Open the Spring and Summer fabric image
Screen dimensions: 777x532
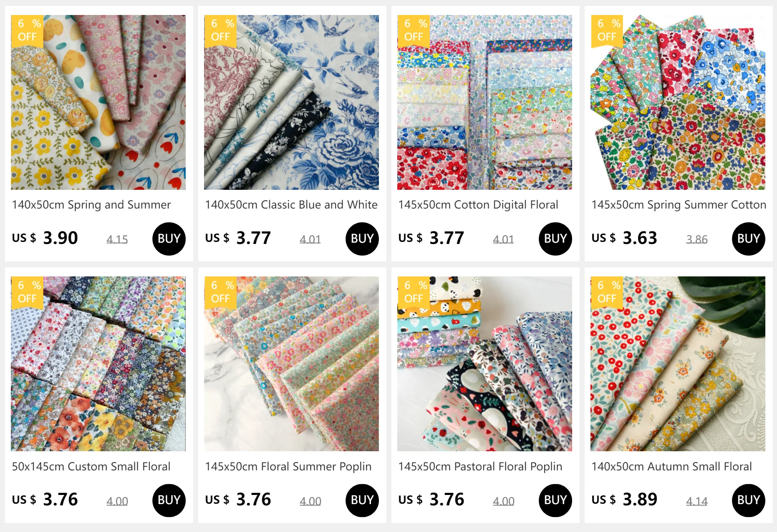(x=98, y=102)
